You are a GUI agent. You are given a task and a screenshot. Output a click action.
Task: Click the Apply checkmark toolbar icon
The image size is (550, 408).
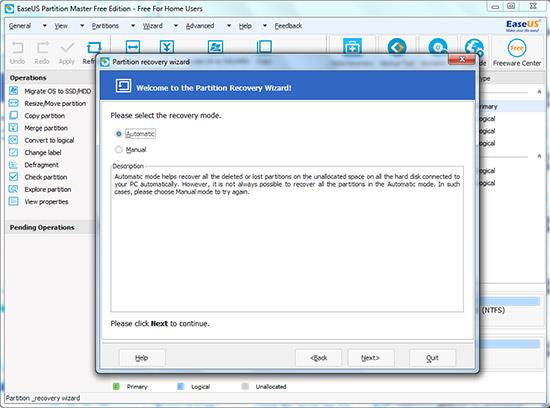[67, 47]
